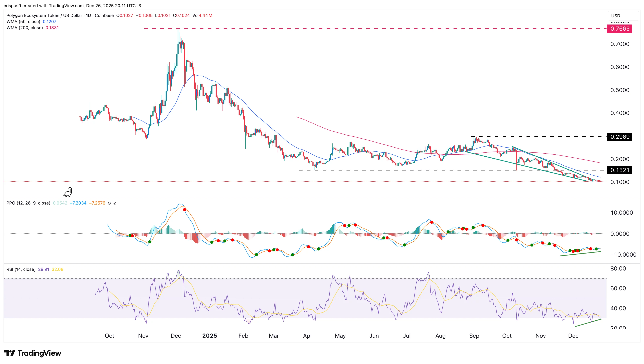Select the red 0.7663 price flag label
Screen dimensions: 644x364
click(620, 29)
